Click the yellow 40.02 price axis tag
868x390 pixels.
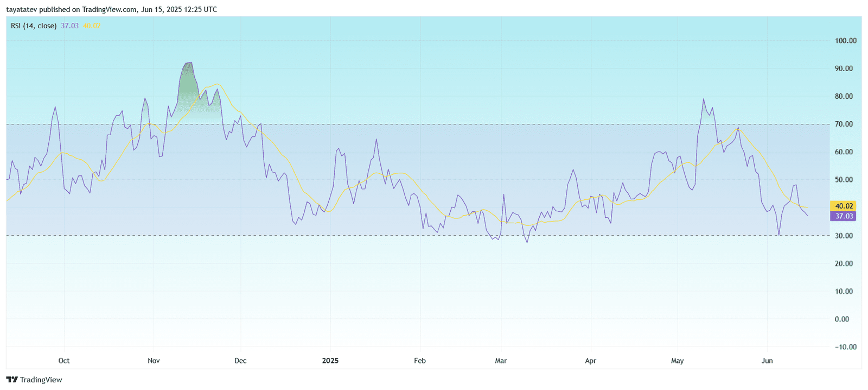(x=844, y=206)
